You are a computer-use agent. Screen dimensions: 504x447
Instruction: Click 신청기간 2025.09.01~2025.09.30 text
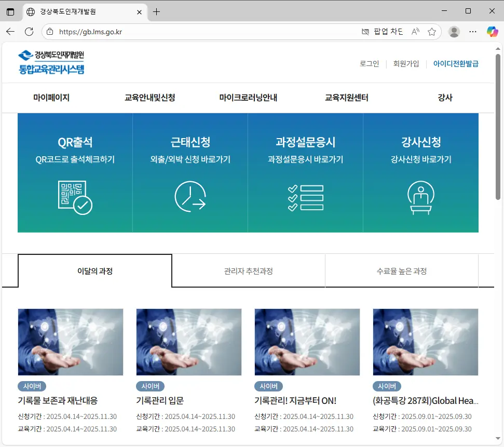[422, 417]
